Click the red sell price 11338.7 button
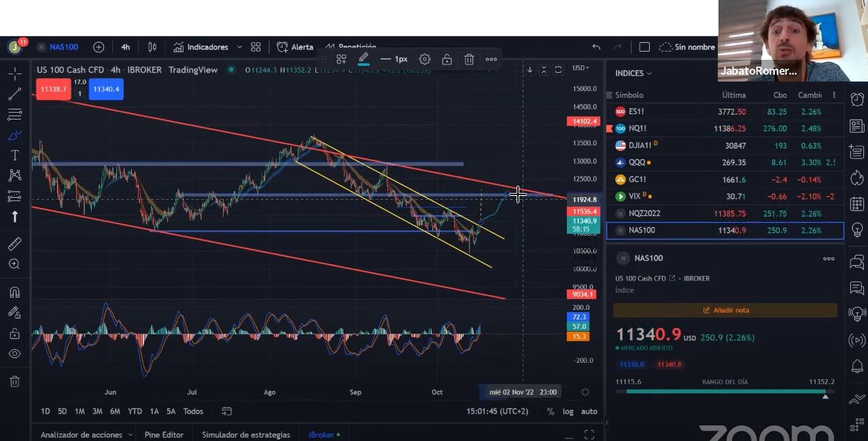The height and width of the screenshot is (441, 868). tap(54, 89)
